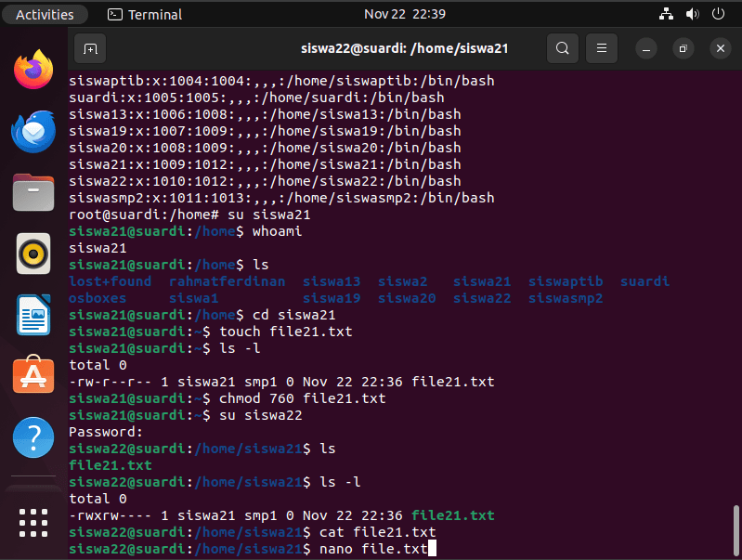Click the 'osboxes' directory name

click(x=98, y=298)
